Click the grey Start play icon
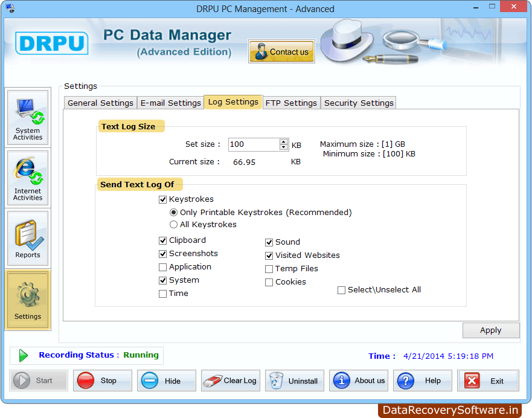The image size is (532, 418). coord(22,381)
